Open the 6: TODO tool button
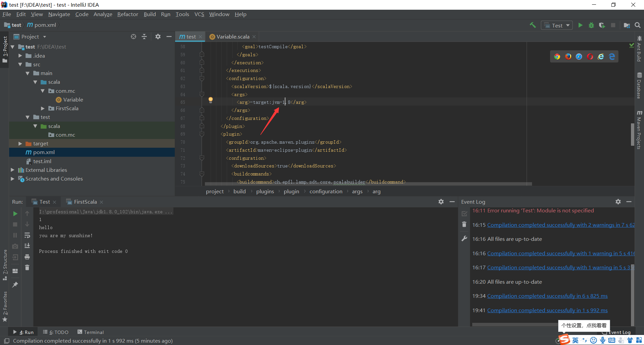 pyautogui.click(x=56, y=332)
